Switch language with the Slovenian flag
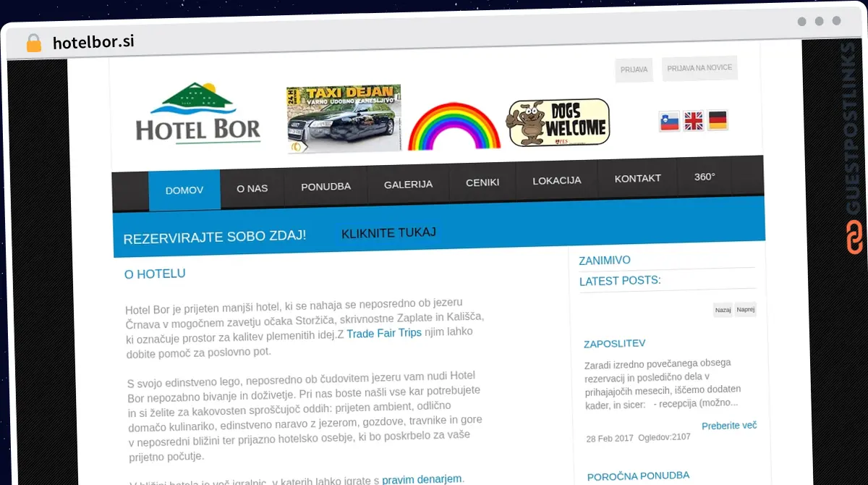 click(x=670, y=121)
